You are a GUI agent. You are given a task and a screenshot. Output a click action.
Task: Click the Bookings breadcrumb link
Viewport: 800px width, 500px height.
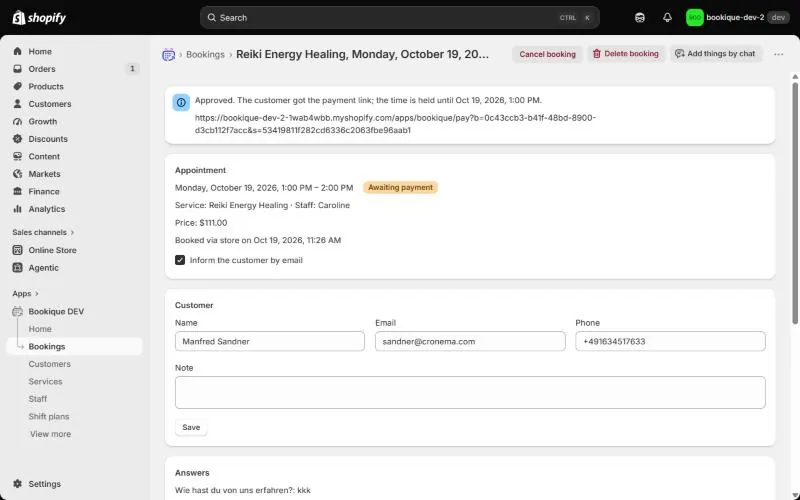[x=205, y=54]
